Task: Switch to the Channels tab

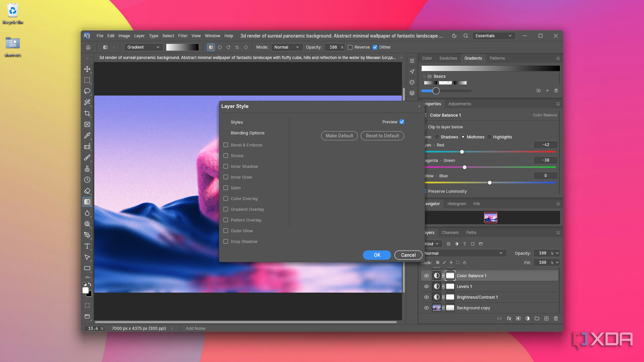Action: click(x=450, y=233)
